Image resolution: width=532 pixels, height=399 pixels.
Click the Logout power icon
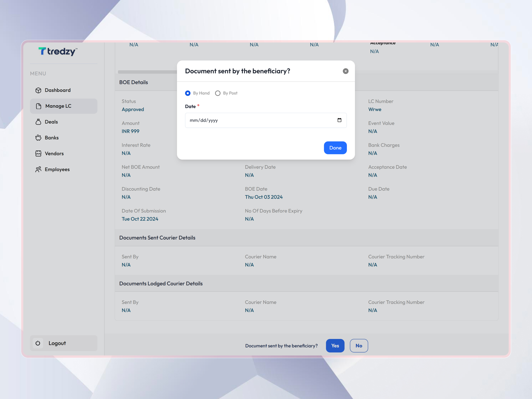[x=38, y=343]
